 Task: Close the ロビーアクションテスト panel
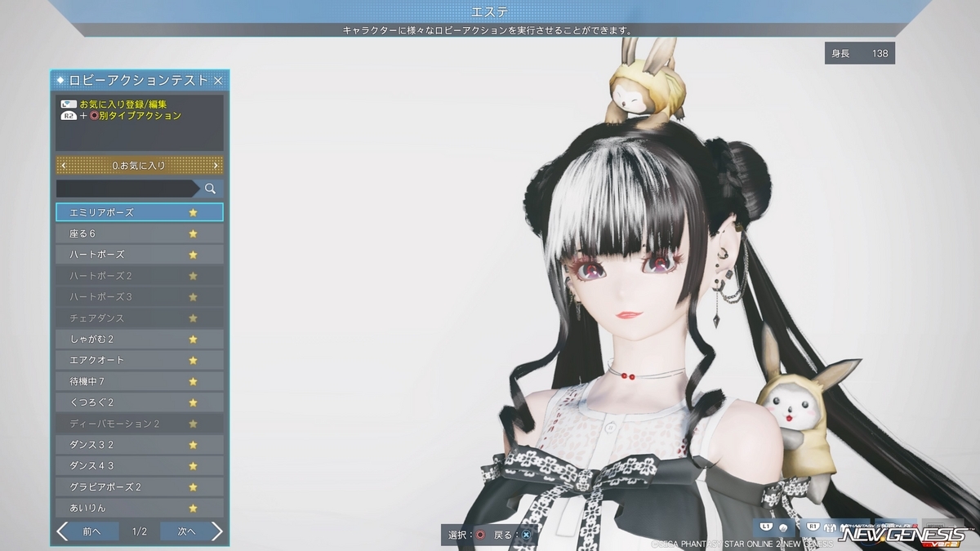(x=218, y=81)
